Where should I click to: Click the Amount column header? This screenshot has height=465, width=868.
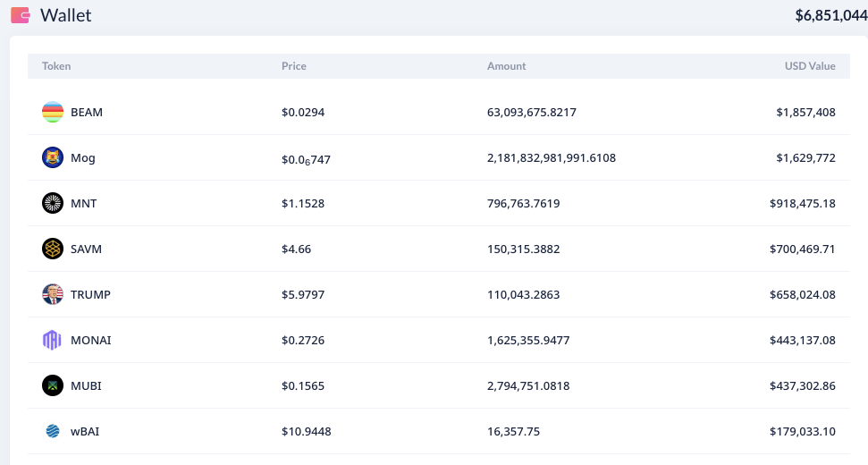[507, 66]
